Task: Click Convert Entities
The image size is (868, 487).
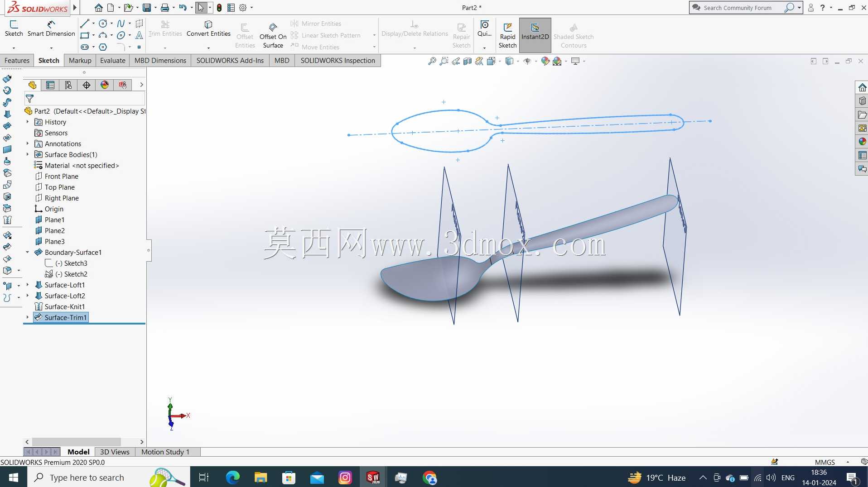Action: point(208,29)
